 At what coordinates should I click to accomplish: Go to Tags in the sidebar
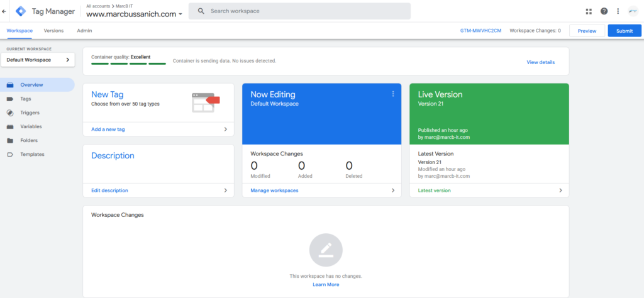25,99
